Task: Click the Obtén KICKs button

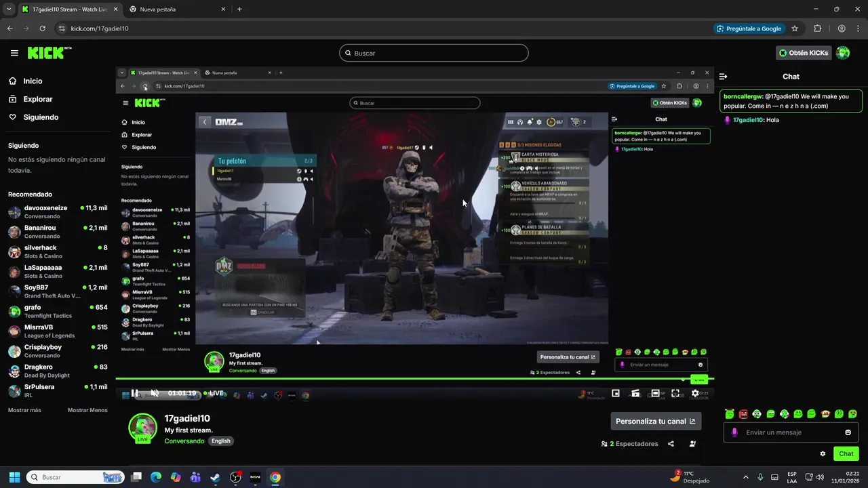Action: (x=804, y=53)
